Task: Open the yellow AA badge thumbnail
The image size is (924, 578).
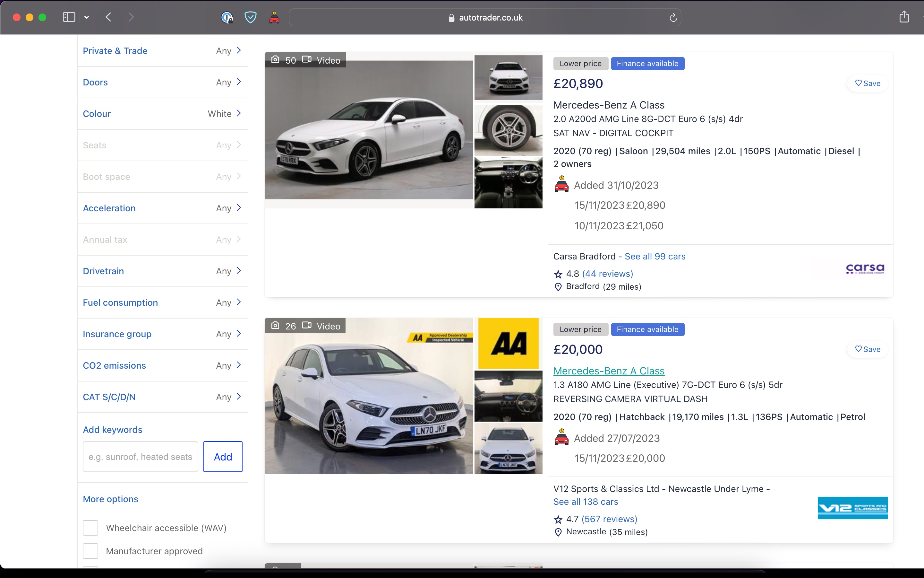Action: click(x=508, y=343)
